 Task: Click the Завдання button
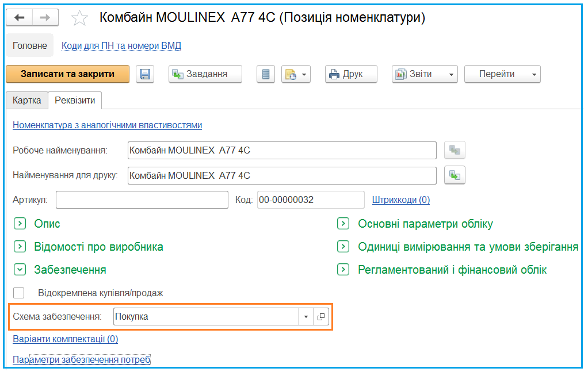pos(205,74)
